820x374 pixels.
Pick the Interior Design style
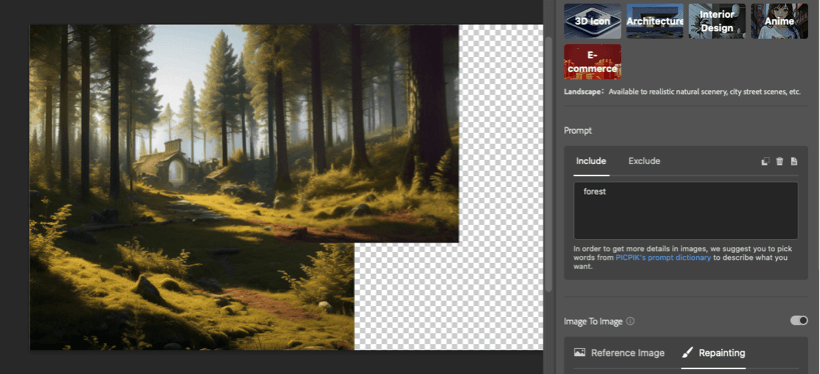(x=717, y=21)
